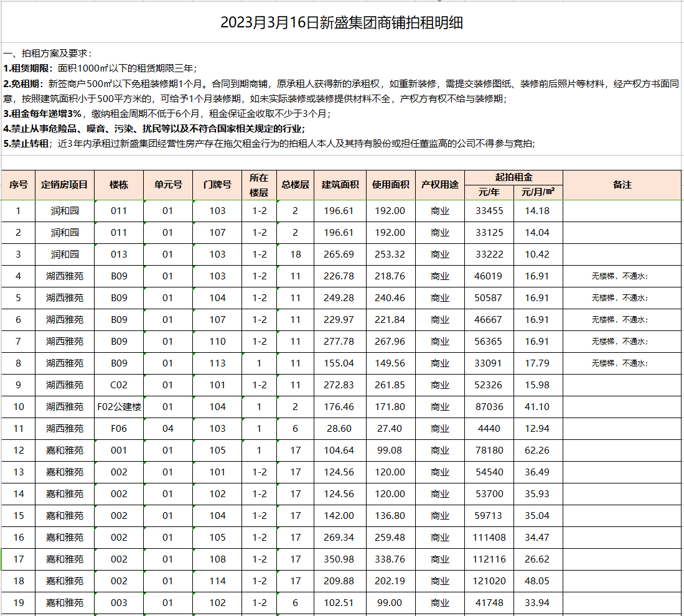Screen dimensions: 684x616
Task: Select the 元/年 sub-header cell
Action: pyautogui.click(x=489, y=192)
